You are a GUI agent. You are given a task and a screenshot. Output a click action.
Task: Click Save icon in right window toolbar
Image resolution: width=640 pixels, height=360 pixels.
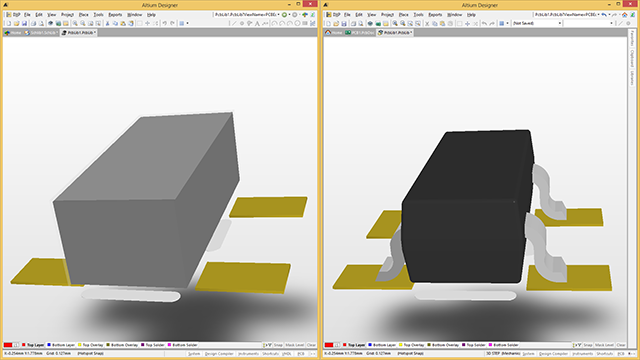pyautogui.click(x=344, y=24)
